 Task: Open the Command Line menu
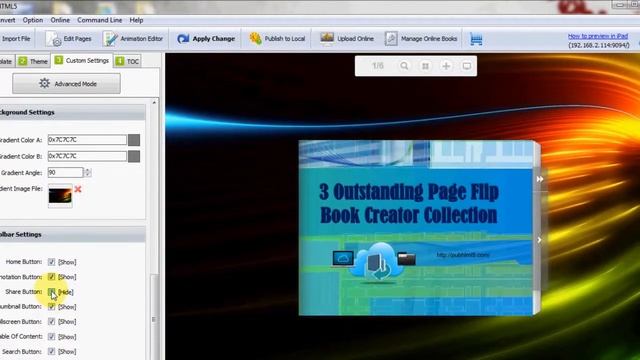click(x=100, y=20)
